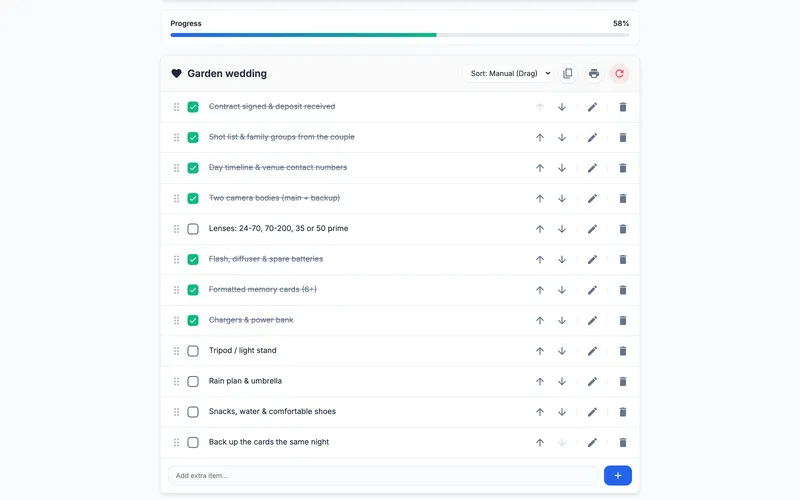
Task: Move Tripod / light stand up
Action: pos(540,351)
